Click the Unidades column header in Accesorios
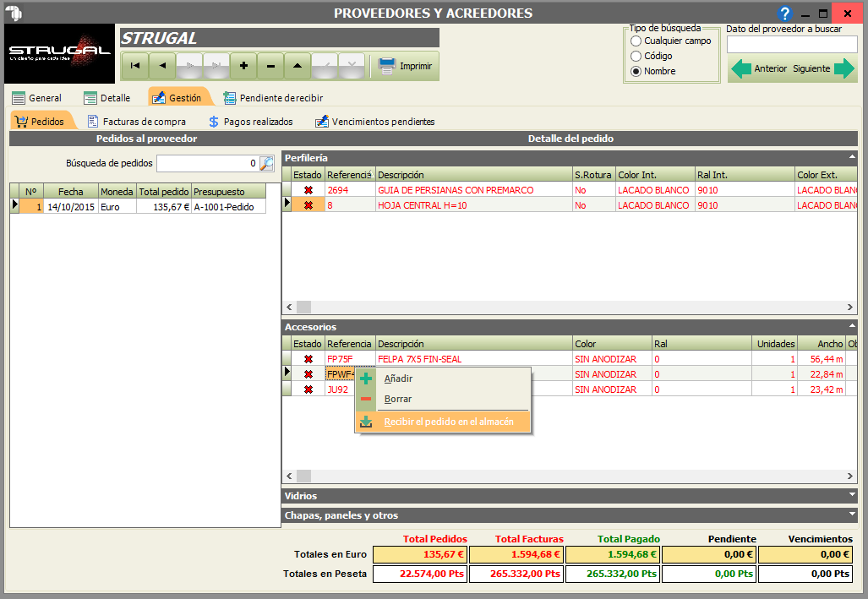The height and width of the screenshot is (599, 868). point(776,344)
